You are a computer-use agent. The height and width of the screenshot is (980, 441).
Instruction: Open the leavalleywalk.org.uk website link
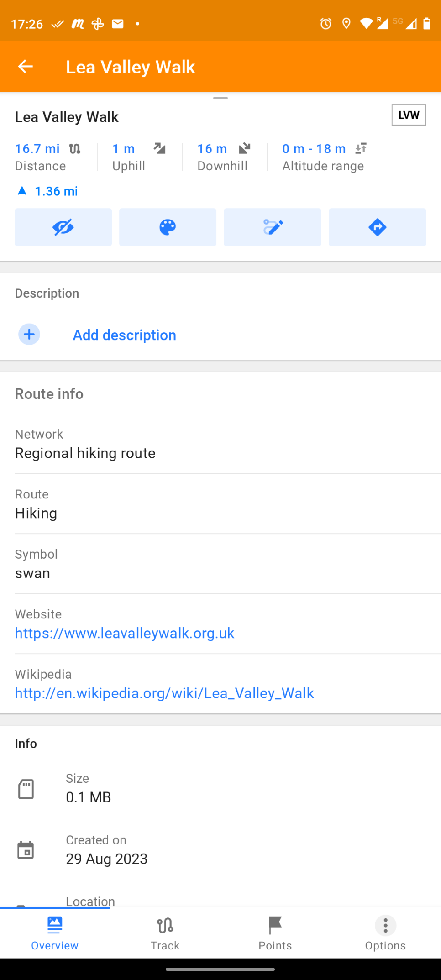125,633
